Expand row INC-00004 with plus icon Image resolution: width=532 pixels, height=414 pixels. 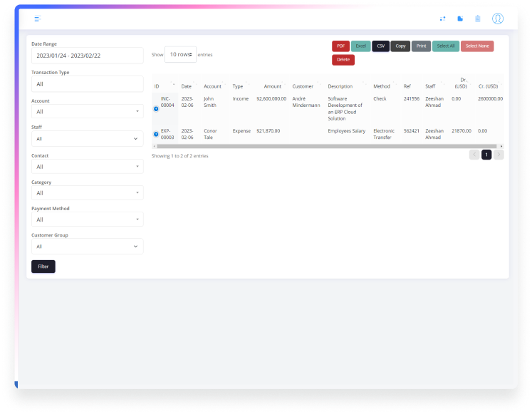point(156,108)
